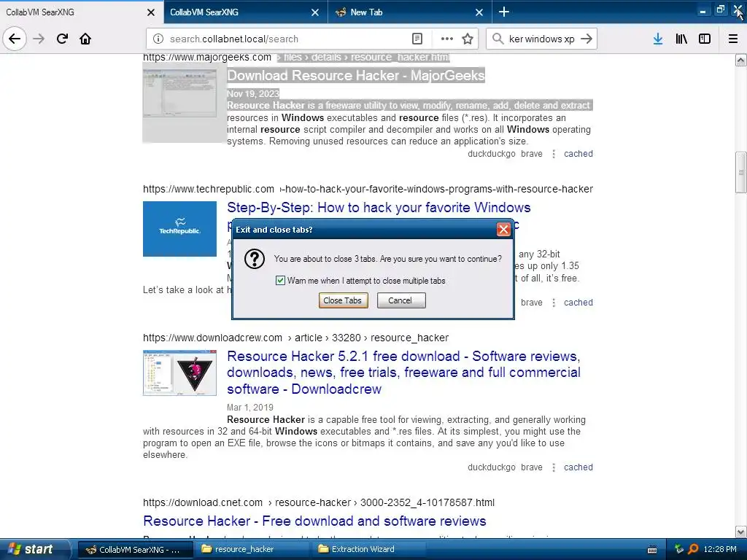
Task: Click Cancel in the dialog
Action: coord(401,300)
